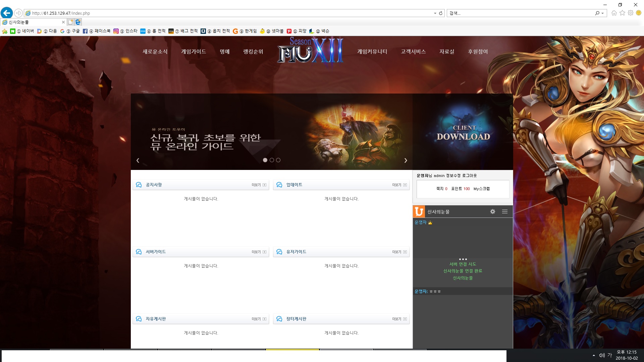Expand 공지사항 with the 더보기 control
644x362 pixels.
pyautogui.click(x=258, y=185)
